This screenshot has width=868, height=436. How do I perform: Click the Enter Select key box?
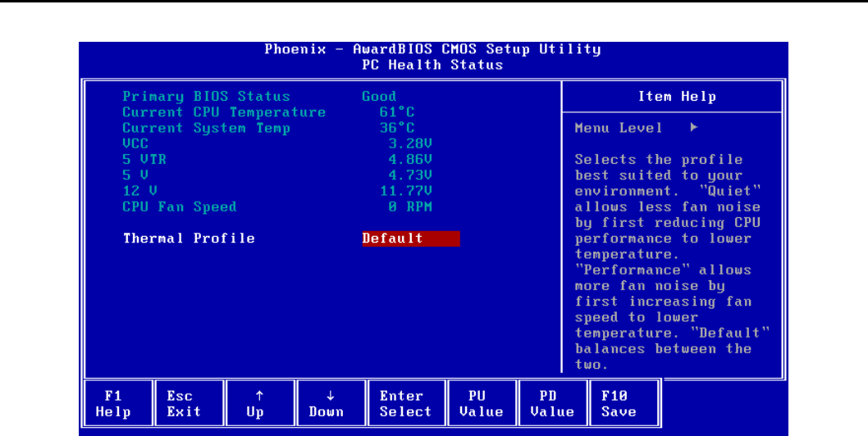coord(406,403)
